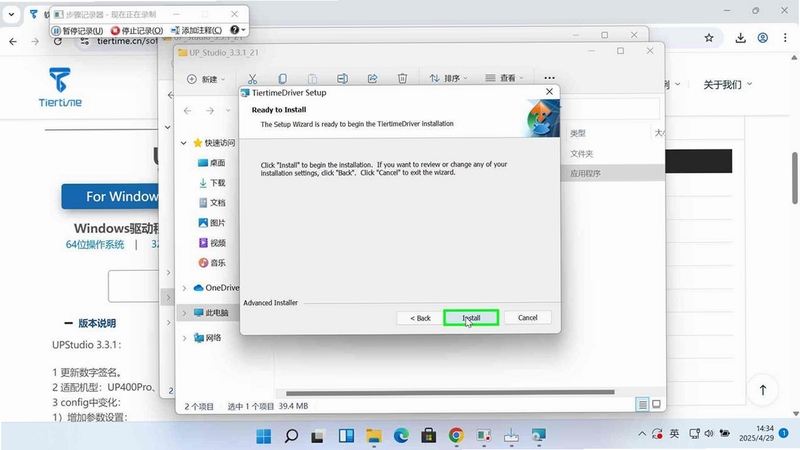Expand the OneDrive tree node
The image size is (800, 450).
click(x=184, y=288)
